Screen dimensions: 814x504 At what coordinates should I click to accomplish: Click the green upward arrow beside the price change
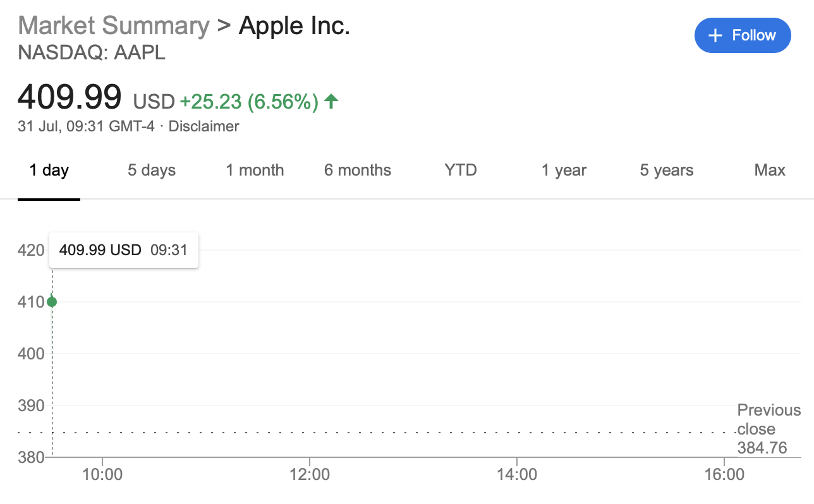click(x=331, y=101)
